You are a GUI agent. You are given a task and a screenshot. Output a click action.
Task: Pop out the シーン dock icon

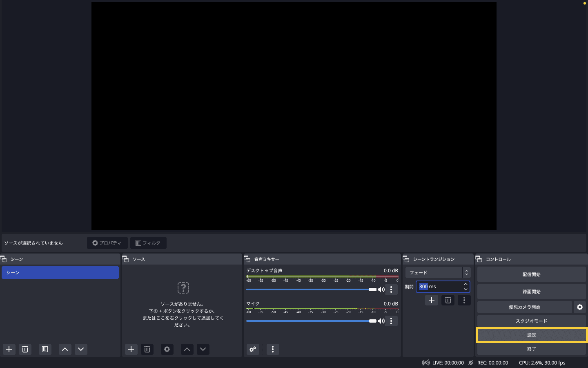(x=4, y=259)
